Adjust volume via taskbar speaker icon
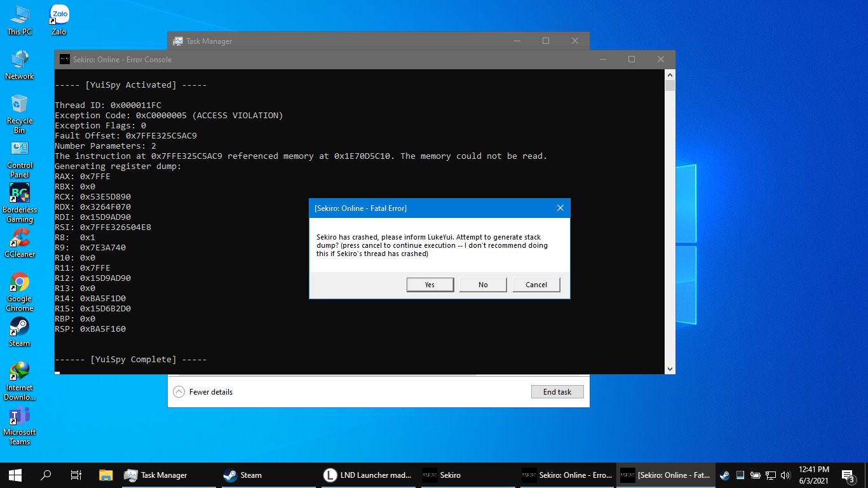 click(785, 475)
